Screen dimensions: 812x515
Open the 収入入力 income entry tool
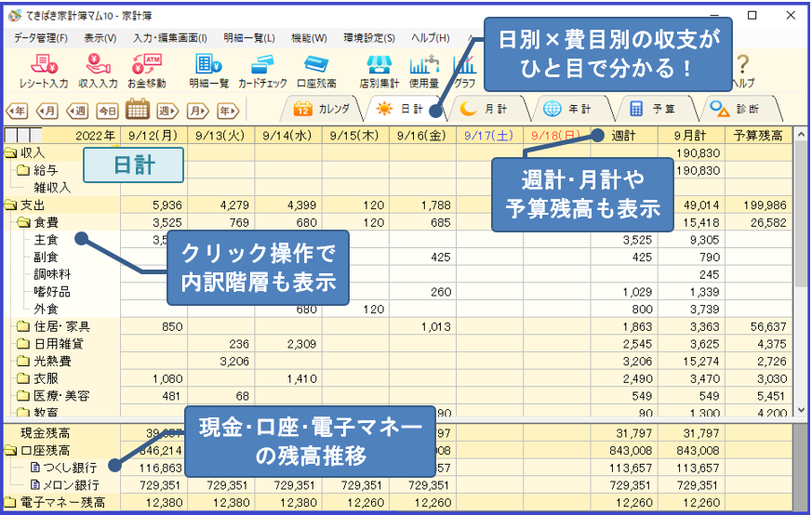(x=98, y=71)
